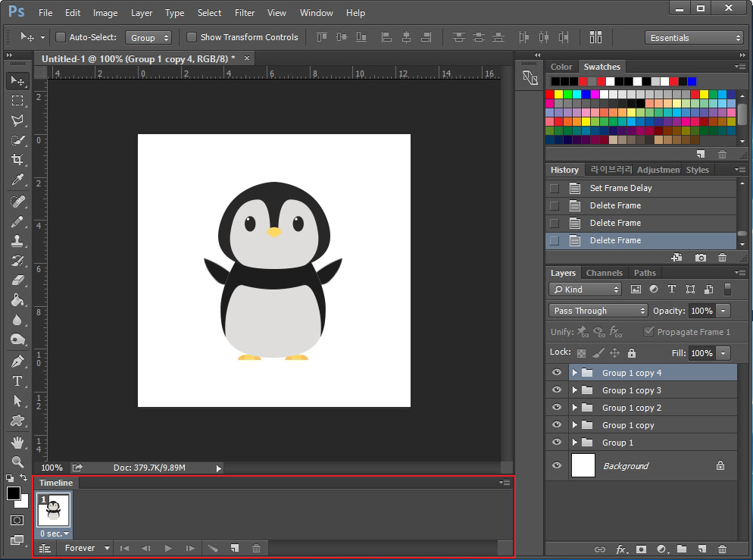
Task: Select the Set Frame Delay history state
Action: pyautogui.click(x=620, y=188)
